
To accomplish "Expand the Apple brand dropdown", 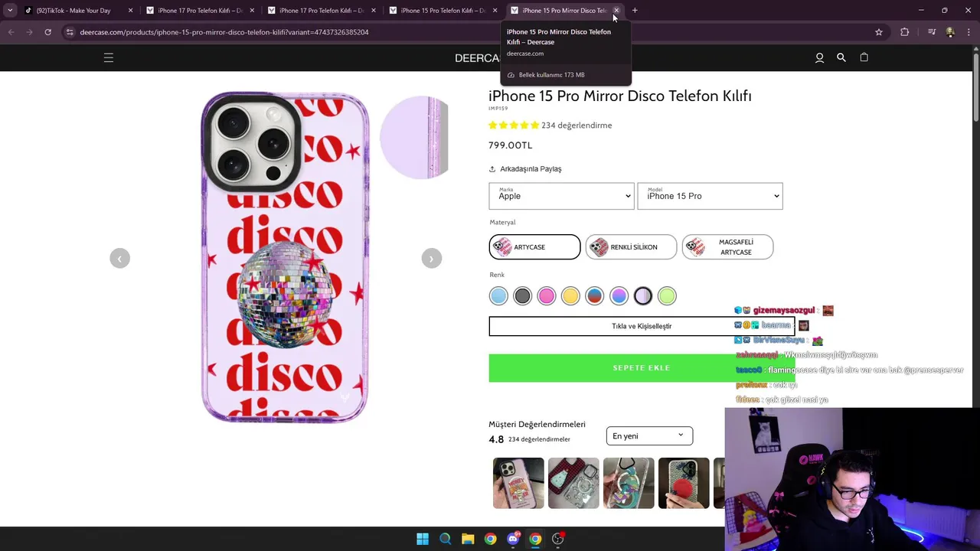I will click(561, 196).
